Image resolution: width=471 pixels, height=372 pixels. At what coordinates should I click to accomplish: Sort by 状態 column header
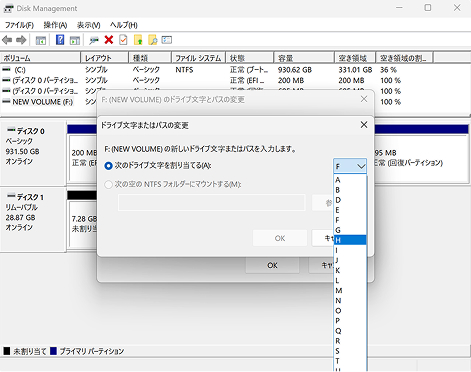click(x=250, y=58)
